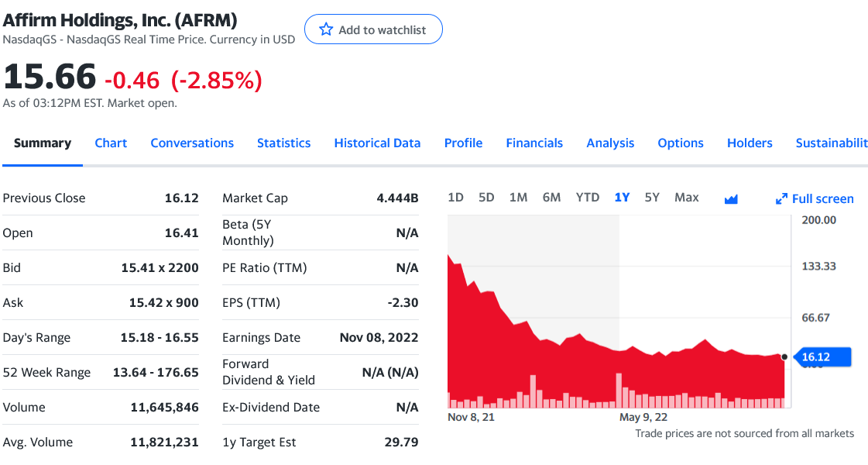Go to the Conversations tab
The height and width of the screenshot is (465, 868).
coord(192,143)
